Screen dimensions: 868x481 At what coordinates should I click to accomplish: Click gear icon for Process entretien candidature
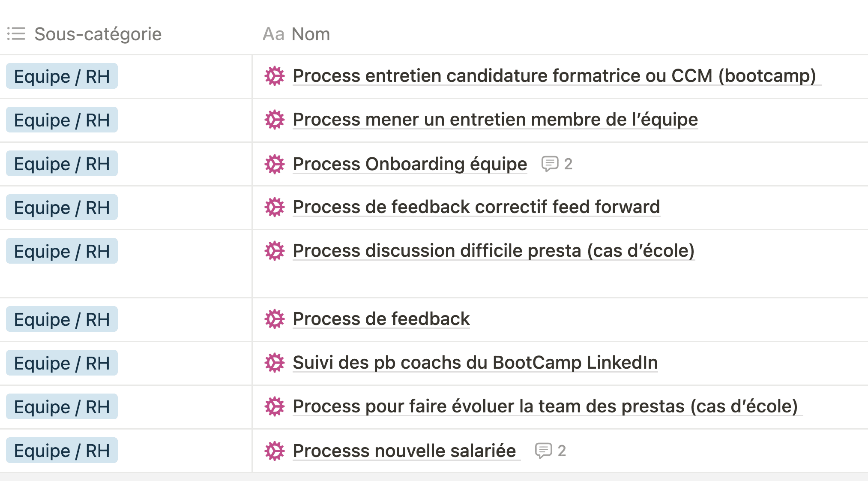[x=274, y=76]
